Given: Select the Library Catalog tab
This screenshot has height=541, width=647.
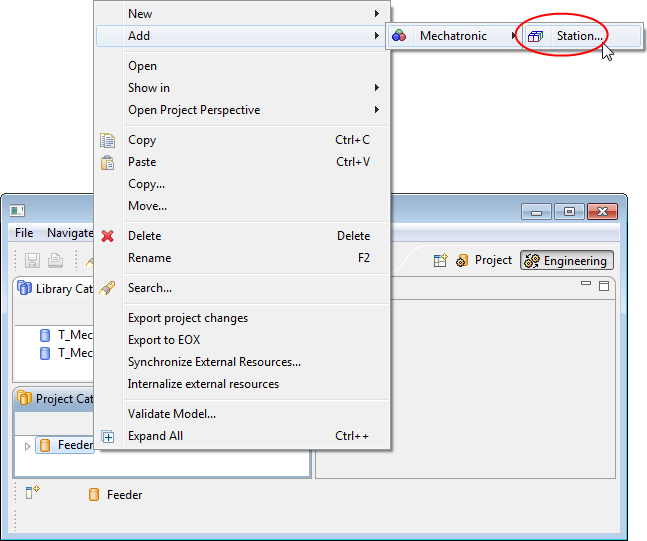Looking at the screenshot, I should (x=55, y=288).
